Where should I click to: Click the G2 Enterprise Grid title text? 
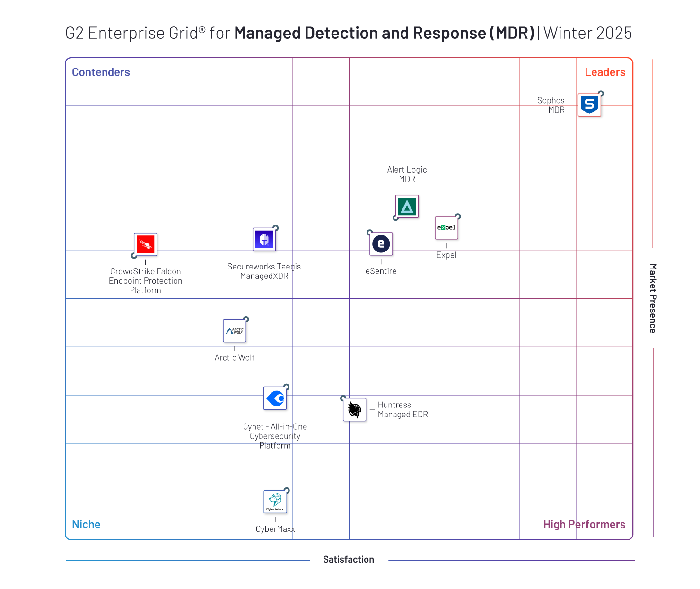click(349, 33)
